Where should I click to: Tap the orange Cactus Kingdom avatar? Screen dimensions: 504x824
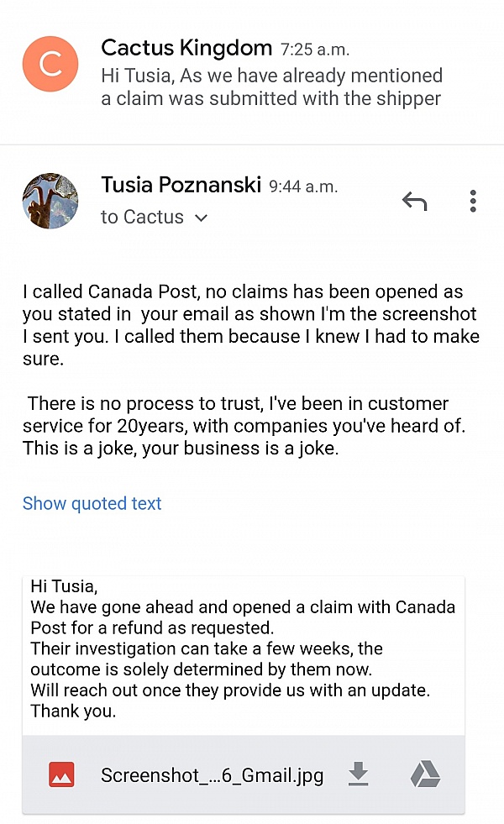pos(50,65)
